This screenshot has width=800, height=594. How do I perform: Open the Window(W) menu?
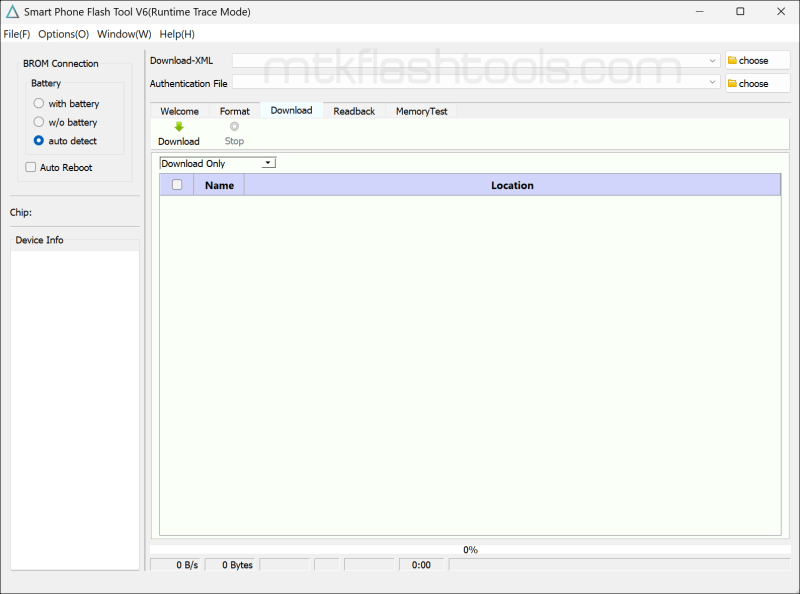(124, 34)
